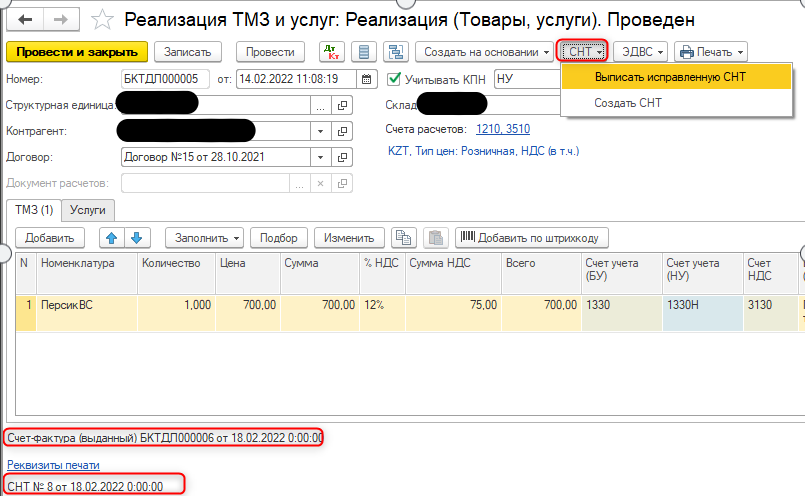Click the НУ input field

point(527,79)
